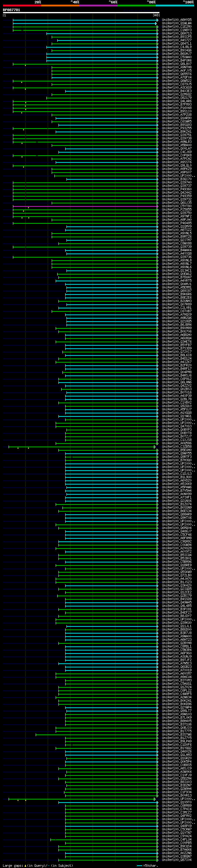Image resolution: width=197 pixels, height=868 pixels.
Task: Select the UniRef100_C1DJ13 label
Action: (177, 474)
